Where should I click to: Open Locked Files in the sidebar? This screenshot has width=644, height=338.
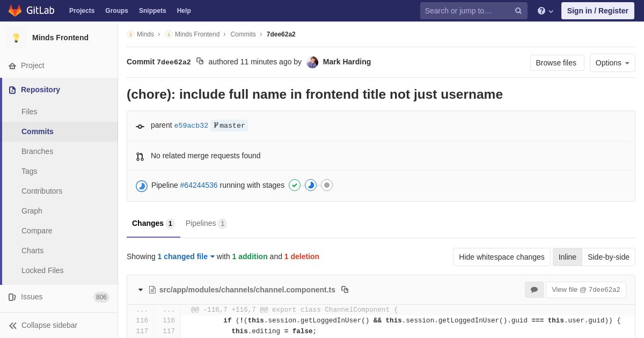pyautogui.click(x=59, y=270)
